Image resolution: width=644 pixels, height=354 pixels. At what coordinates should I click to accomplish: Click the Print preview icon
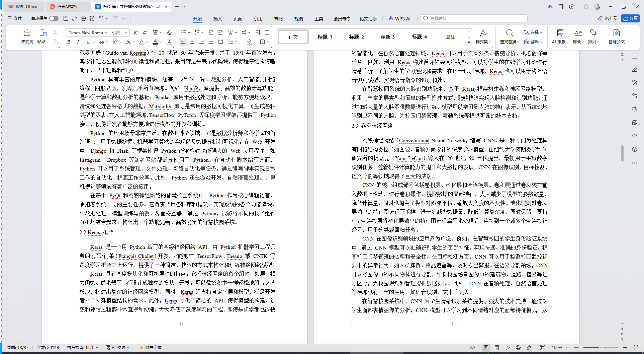click(92, 18)
